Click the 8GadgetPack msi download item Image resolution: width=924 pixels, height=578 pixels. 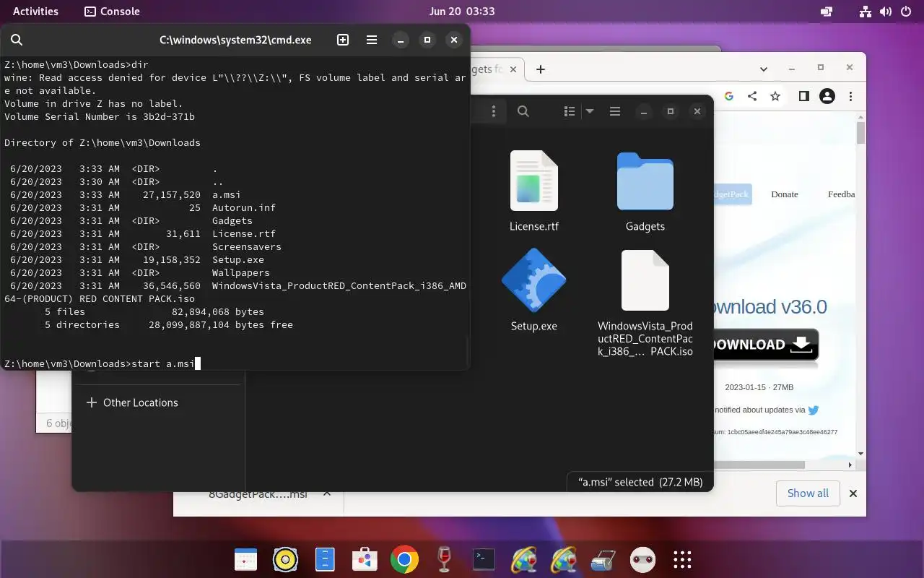click(258, 496)
